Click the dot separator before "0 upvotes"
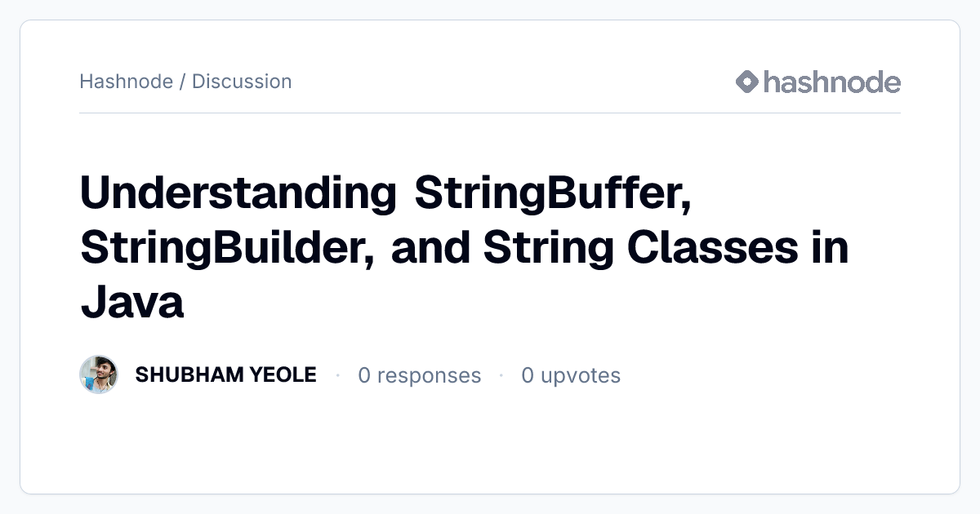Screen dimensions: 980x514 coord(501,375)
